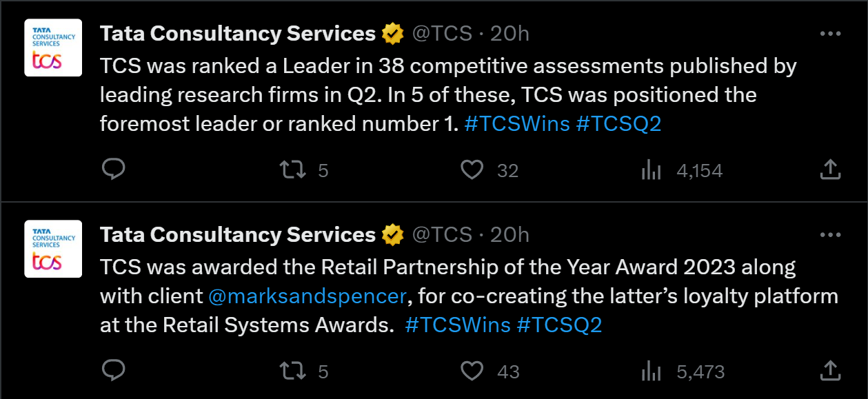Click #TCSQ2 hashtag in the second tweet
This screenshot has width=868, height=399.
pos(559,325)
